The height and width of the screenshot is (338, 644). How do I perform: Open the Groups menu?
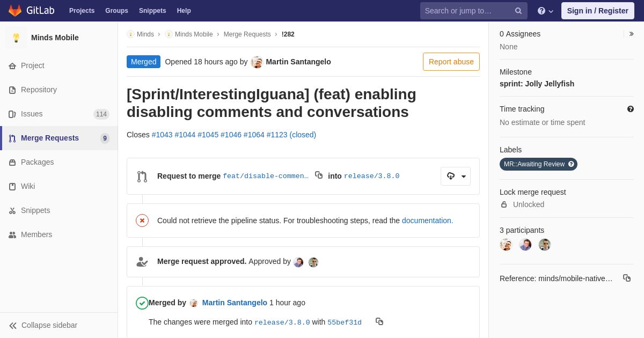pos(116,11)
